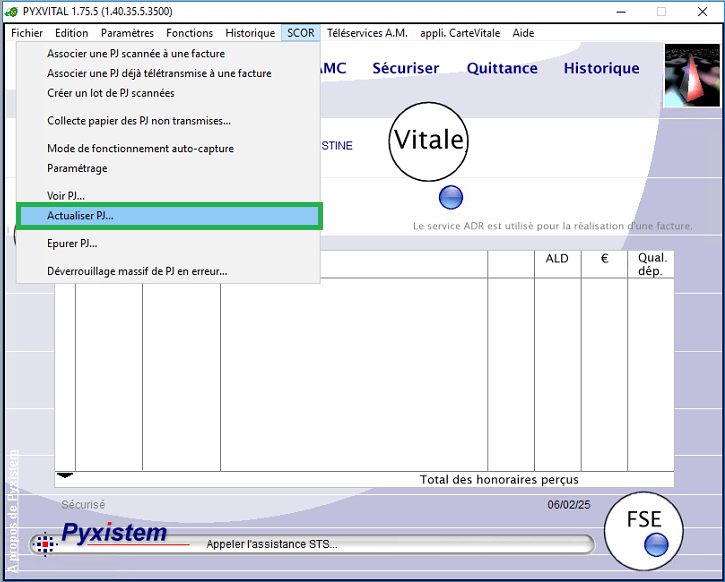The height and width of the screenshot is (582, 725).
Task: Click the PYXVITAL title bar app icon
Action: click(x=11, y=11)
